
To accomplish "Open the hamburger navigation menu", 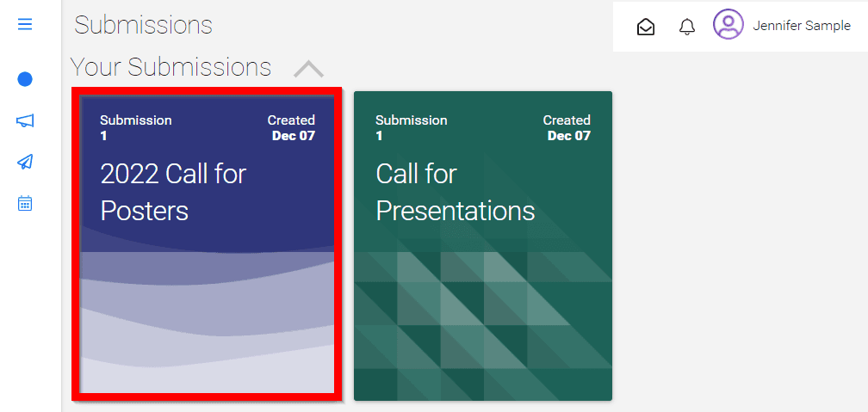I will tap(25, 25).
